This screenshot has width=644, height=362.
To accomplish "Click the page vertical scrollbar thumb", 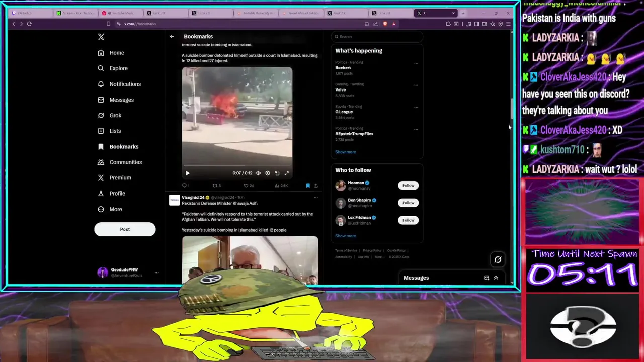I will click(x=512, y=108).
